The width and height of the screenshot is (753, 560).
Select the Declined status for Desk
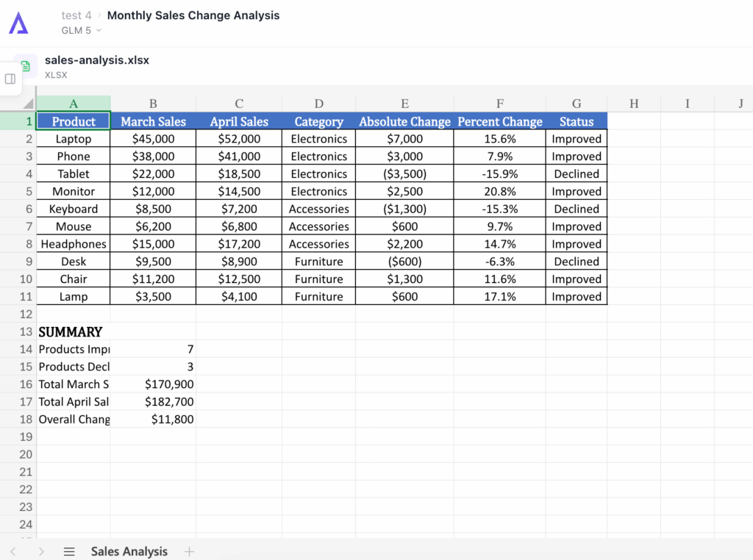click(577, 262)
